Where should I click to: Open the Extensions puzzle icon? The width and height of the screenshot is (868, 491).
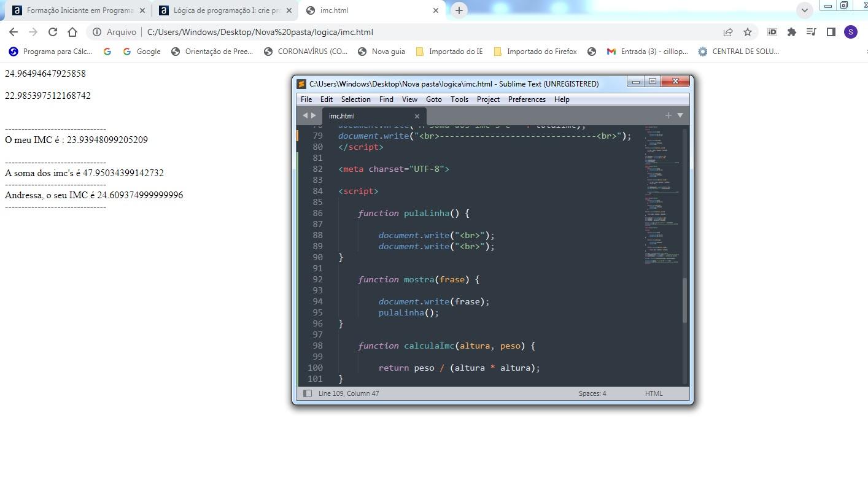click(792, 32)
